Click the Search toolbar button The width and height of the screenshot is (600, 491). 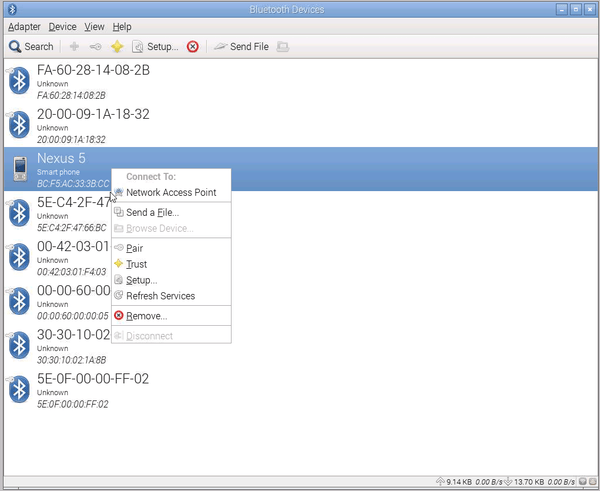(31, 46)
